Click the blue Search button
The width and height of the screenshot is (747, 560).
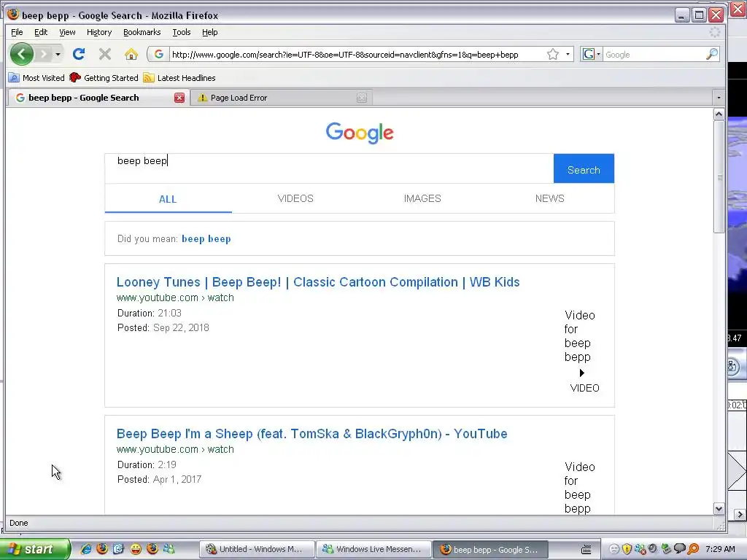584,168
